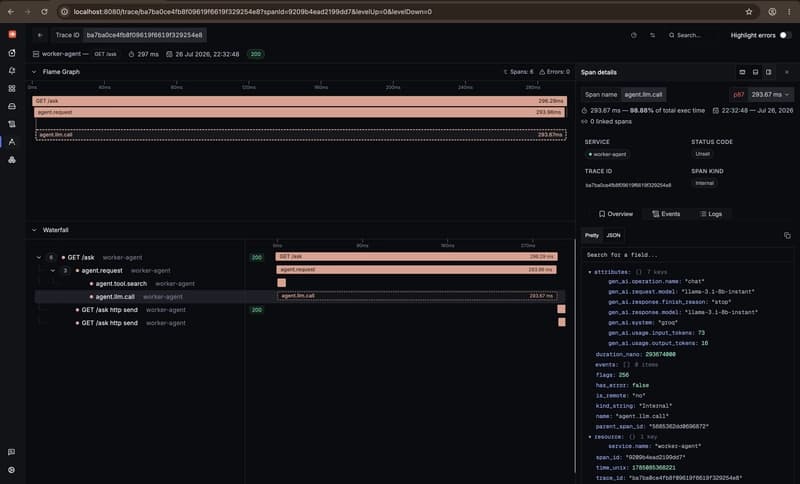Screen dimensions: 800x484
Task: Click the back arrow beside Trace ID
Action: [40, 35]
